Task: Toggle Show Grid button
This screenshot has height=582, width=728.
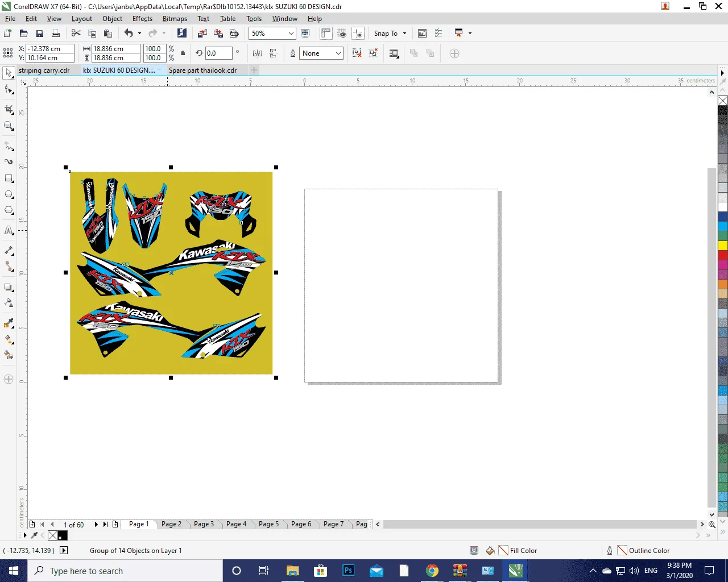Action: [342, 34]
